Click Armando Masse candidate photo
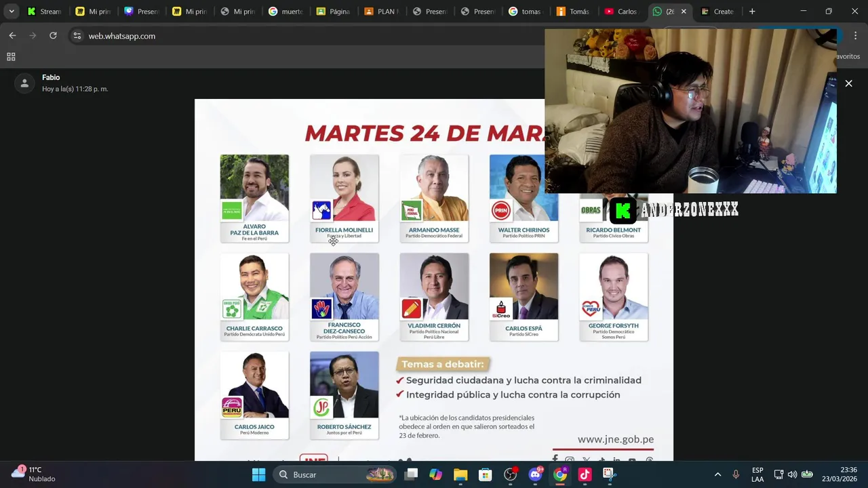The image size is (868, 488). [434, 188]
